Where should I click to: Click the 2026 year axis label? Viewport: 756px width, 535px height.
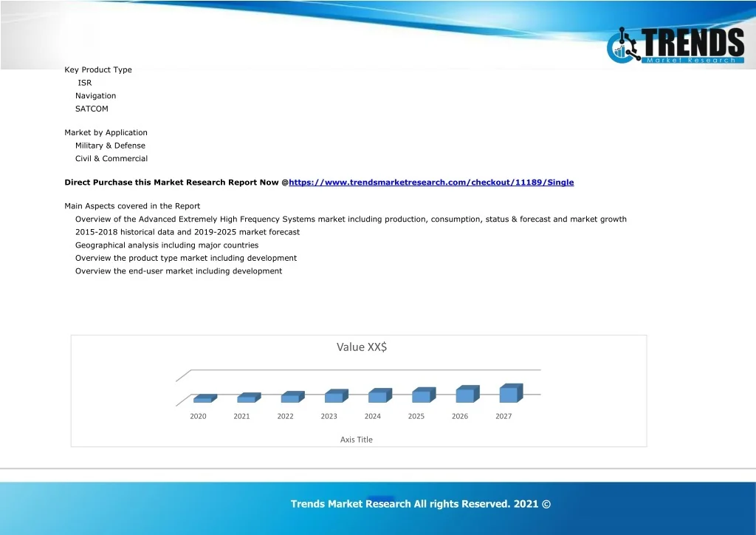pyautogui.click(x=460, y=417)
